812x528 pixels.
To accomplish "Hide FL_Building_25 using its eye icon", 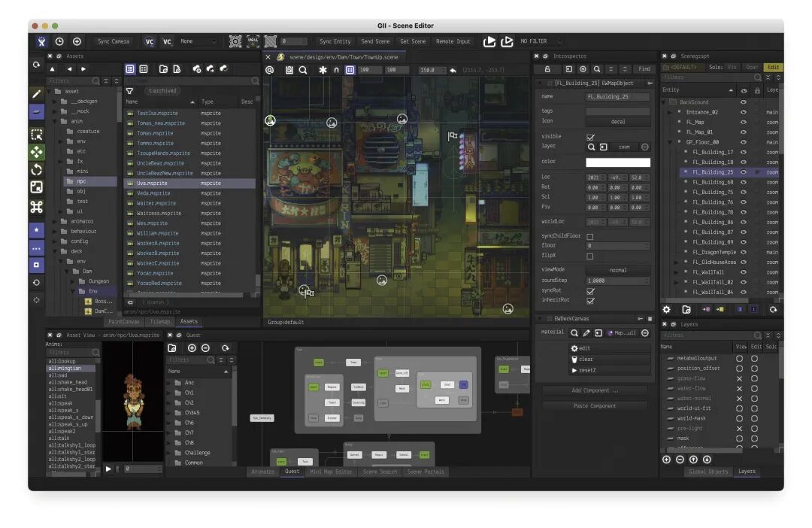I will coord(743,172).
